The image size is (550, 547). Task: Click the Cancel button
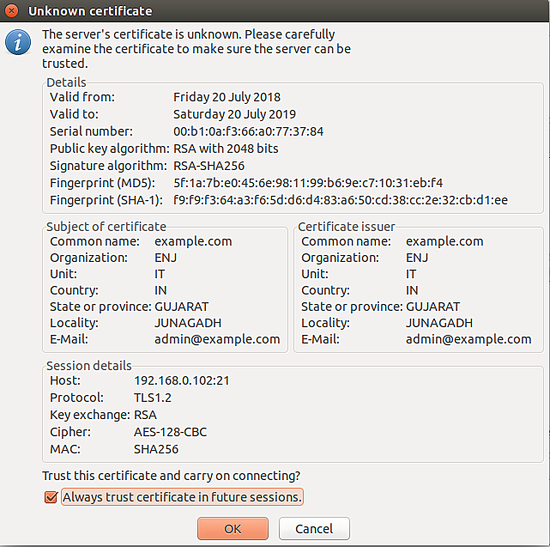tap(314, 528)
